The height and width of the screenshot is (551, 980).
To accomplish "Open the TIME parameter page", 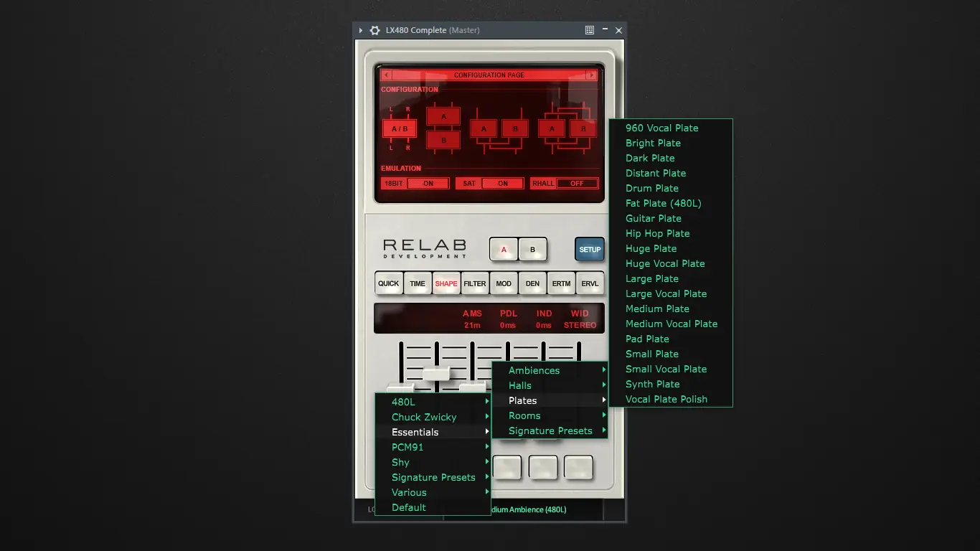I will tap(418, 283).
